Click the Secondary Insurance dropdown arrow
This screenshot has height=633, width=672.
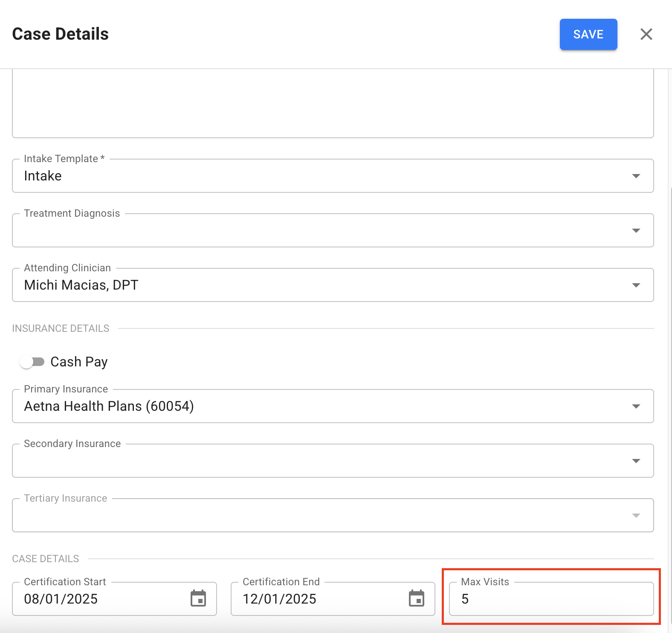pyautogui.click(x=636, y=461)
